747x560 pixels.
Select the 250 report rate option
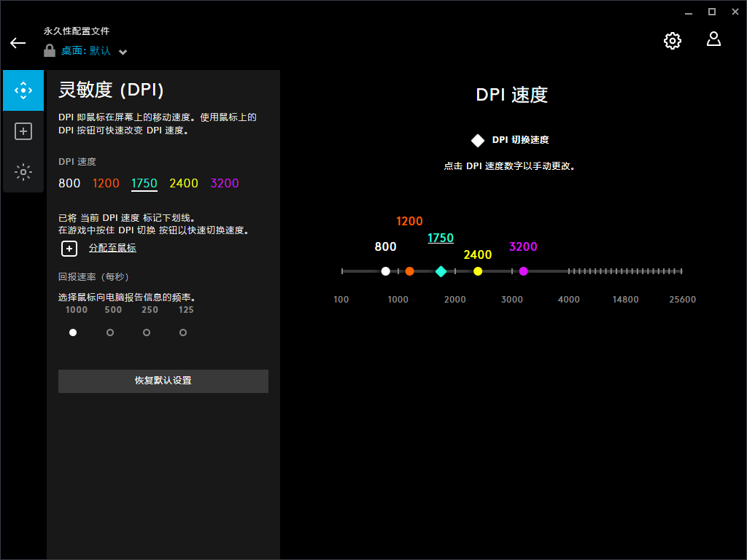click(147, 332)
